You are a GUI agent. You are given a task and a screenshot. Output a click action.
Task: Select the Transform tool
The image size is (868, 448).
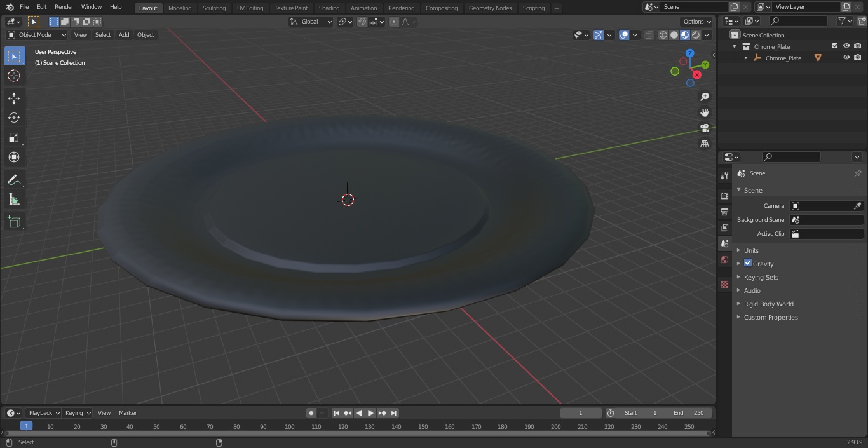pos(14,157)
